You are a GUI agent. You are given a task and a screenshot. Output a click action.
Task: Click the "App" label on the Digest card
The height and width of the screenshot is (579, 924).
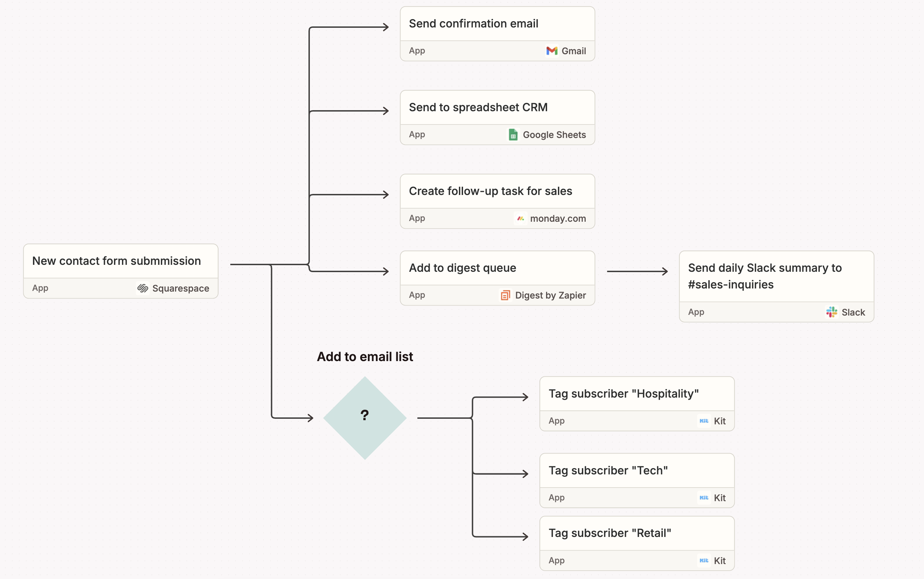[x=417, y=295]
